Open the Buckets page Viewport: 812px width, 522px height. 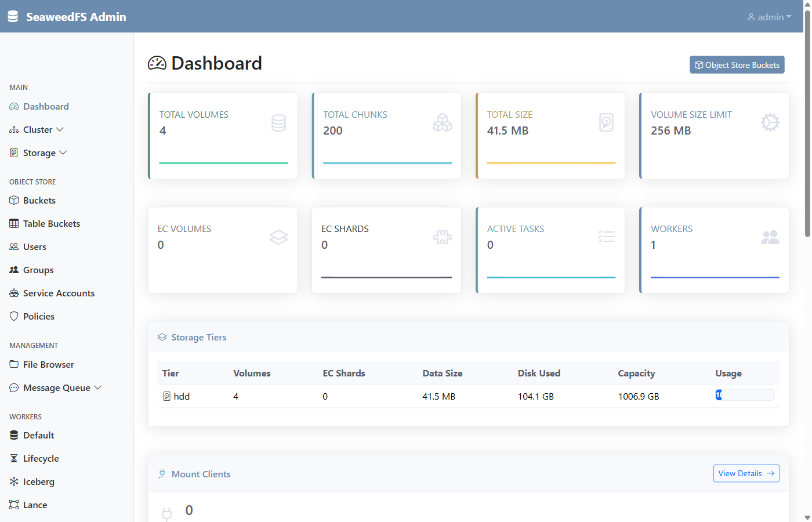tap(67, 201)
